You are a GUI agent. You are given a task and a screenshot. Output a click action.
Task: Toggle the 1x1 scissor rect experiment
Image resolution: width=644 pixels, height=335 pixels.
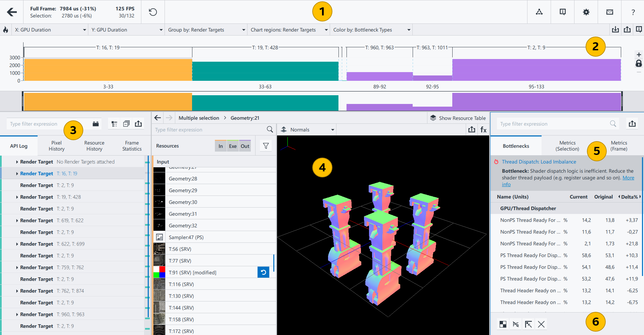[x=528, y=324]
